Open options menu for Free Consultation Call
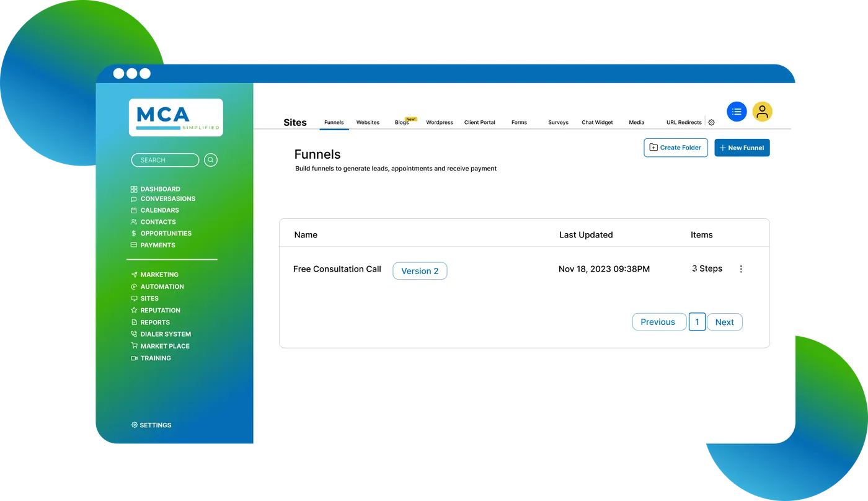Image resolution: width=868 pixels, height=501 pixels. (741, 269)
